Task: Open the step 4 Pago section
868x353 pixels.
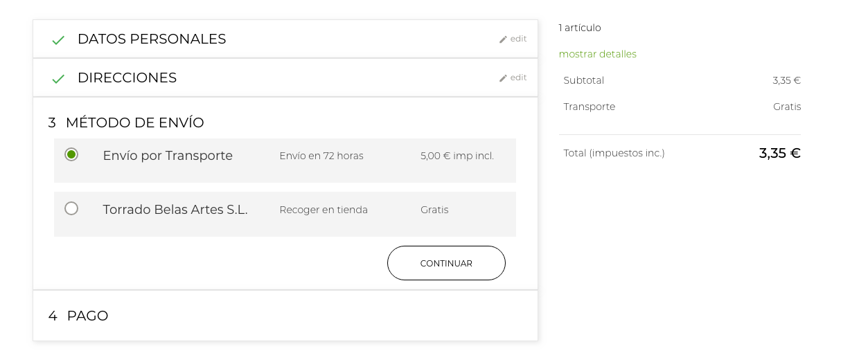Action: [x=87, y=316]
